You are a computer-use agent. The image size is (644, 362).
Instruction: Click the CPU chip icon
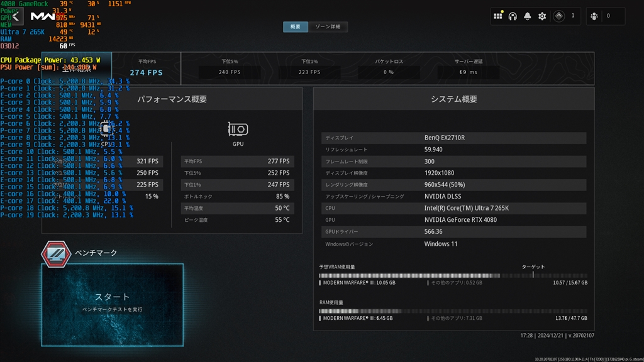click(106, 129)
